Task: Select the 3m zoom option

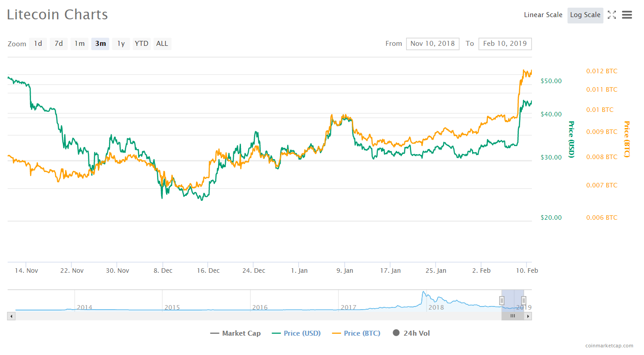Action: coord(101,44)
